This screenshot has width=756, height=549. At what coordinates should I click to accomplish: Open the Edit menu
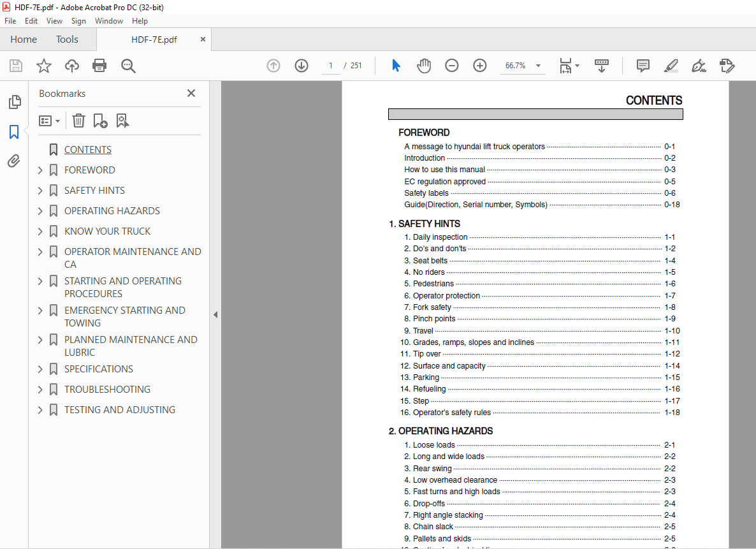click(31, 21)
